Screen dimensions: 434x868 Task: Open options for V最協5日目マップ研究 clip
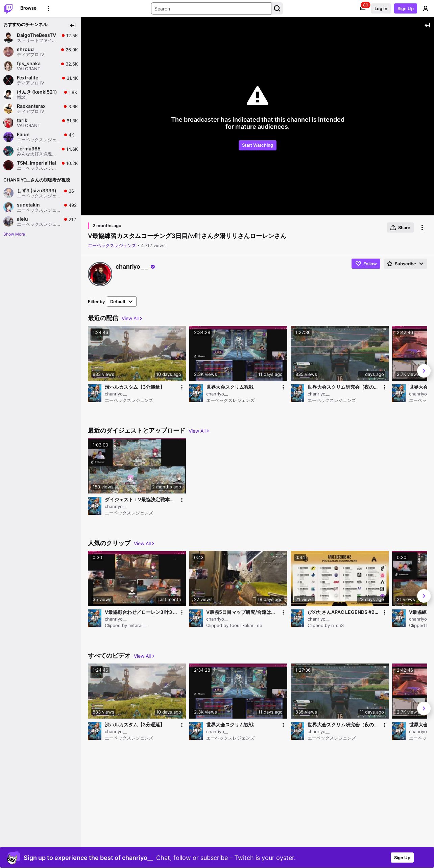coord(283,612)
